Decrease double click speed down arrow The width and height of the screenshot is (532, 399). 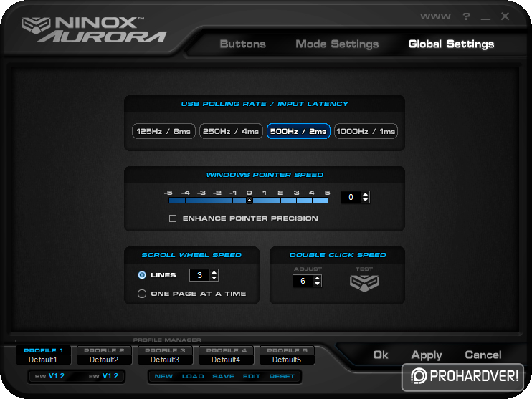pos(317,284)
